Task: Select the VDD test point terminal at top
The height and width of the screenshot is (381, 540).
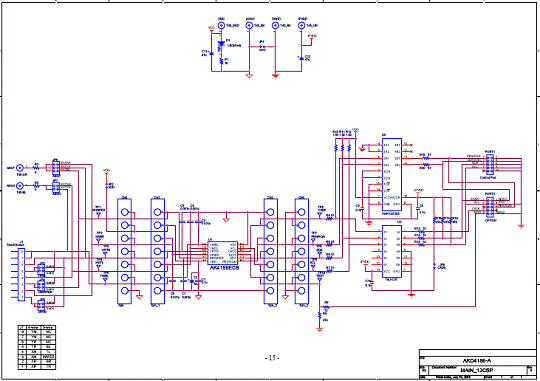Action: click(221, 25)
